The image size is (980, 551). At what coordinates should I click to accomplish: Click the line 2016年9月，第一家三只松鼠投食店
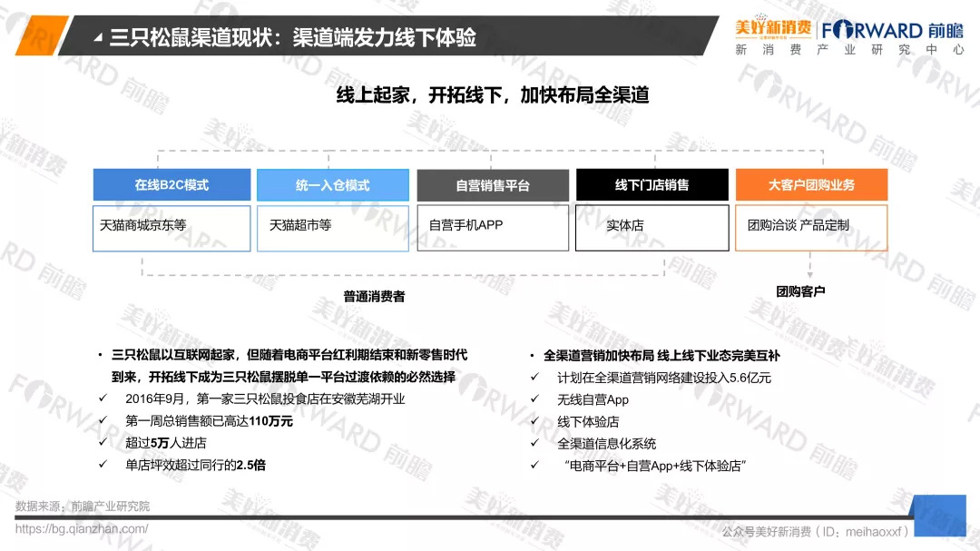(265, 399)
